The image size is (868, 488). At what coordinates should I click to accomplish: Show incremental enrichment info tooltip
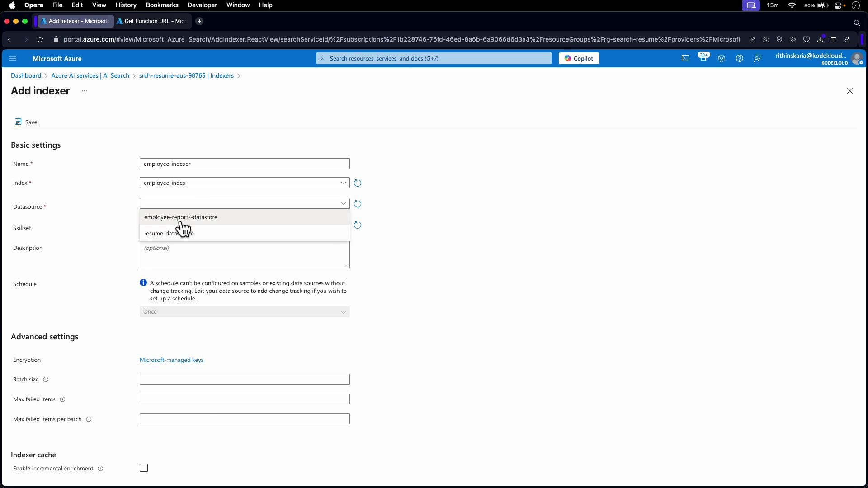point(100,469)
